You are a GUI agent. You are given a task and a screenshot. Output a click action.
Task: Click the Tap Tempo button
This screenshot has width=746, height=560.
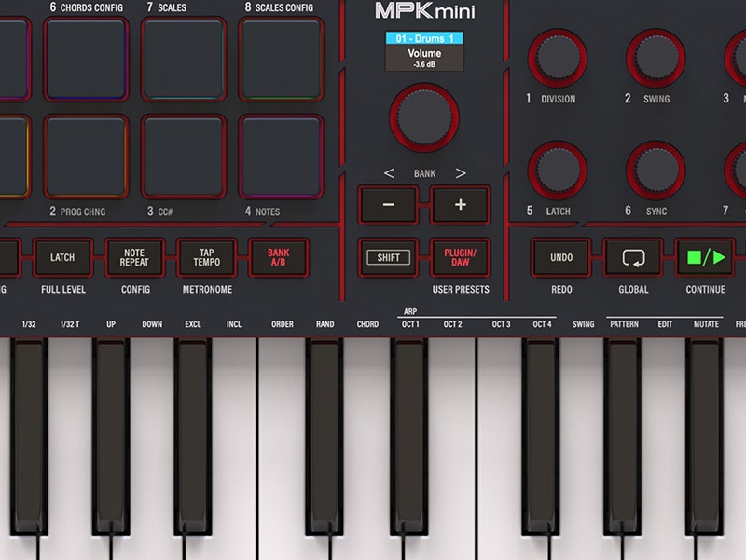pyautogui.click(x=206, y=258)
